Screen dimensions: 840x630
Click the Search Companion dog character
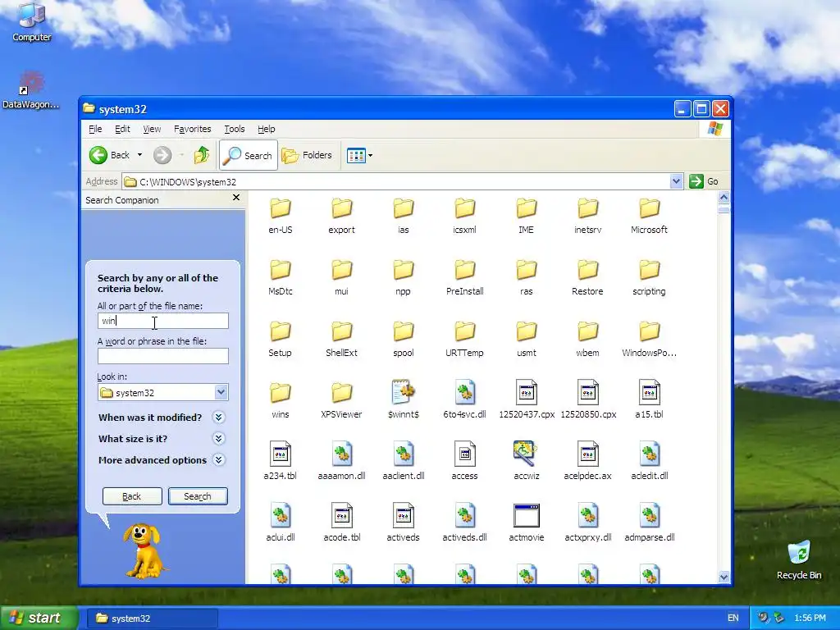click(x=143, y=550)
